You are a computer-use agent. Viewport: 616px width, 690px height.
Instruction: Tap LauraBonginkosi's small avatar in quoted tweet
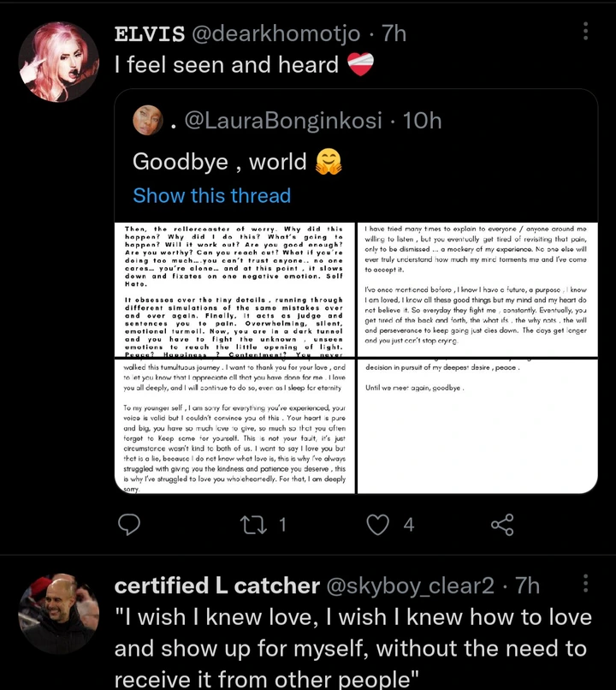[148, 120]
